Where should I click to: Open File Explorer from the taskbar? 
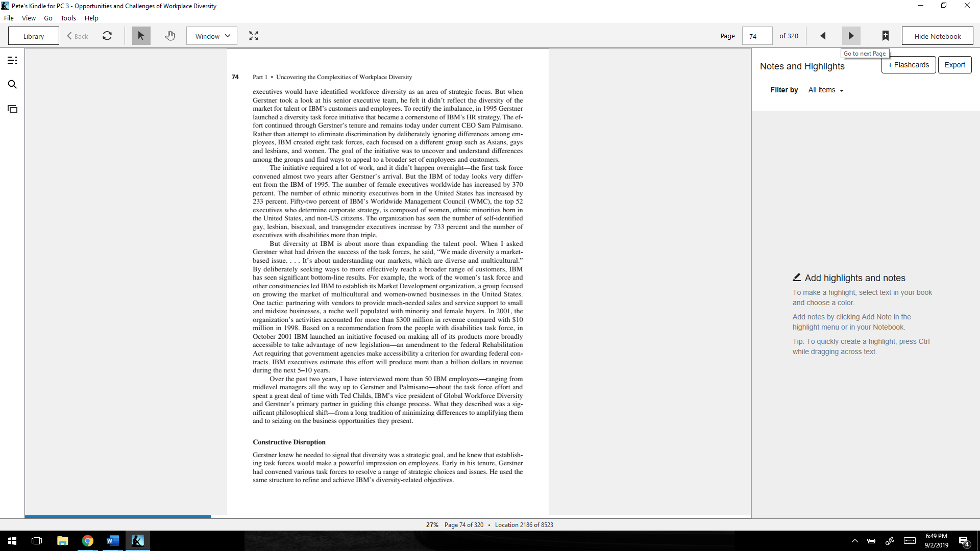[x=62, y=541]
